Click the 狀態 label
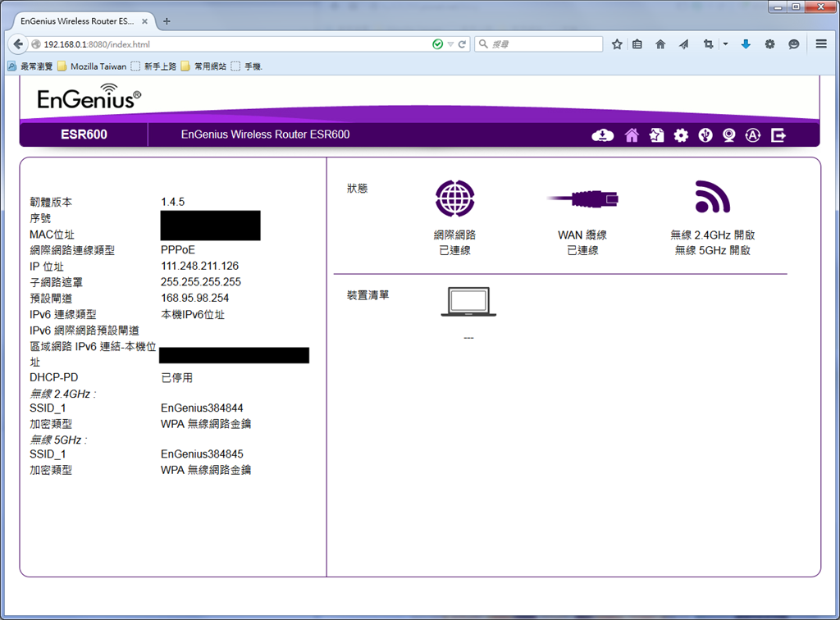Screen dimensions: 840x620 pos(358,188)
